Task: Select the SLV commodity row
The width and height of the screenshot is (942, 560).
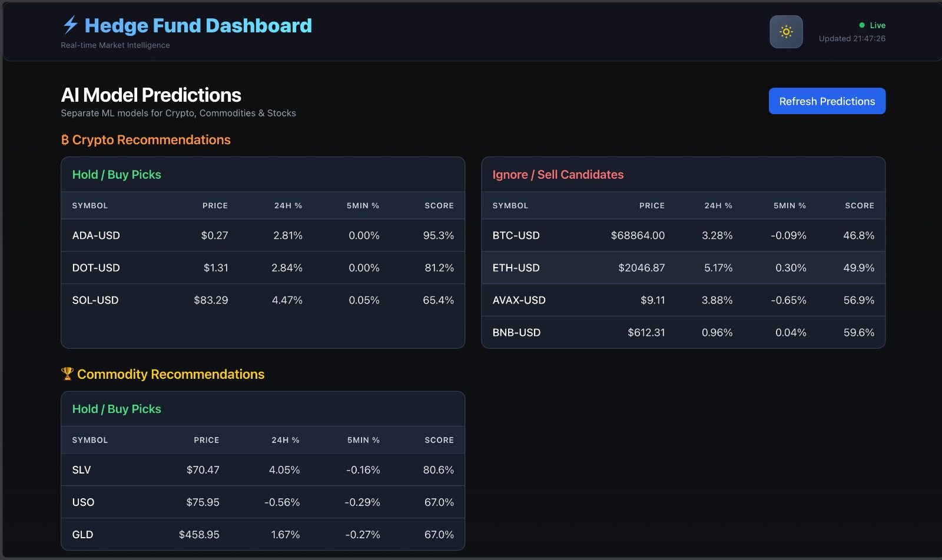Action: point(263,470)
